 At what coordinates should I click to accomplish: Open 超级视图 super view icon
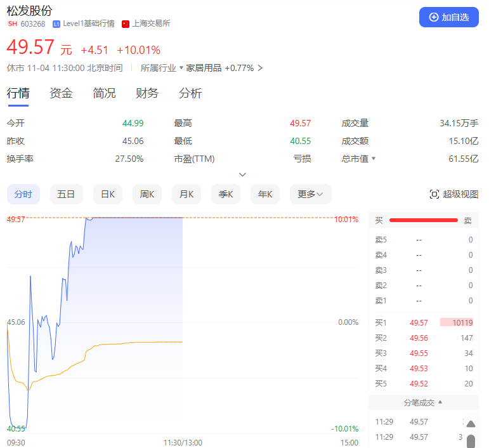tap(434, 194)
